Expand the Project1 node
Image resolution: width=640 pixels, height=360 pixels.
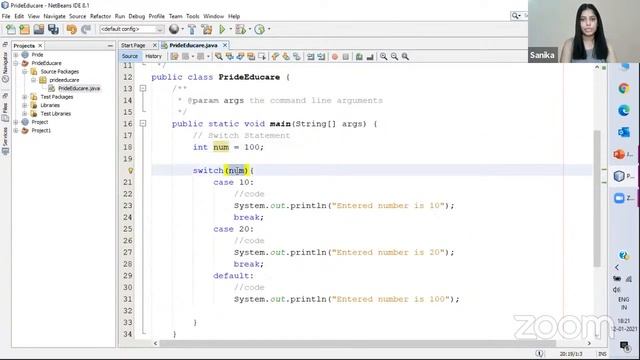(16, 131)
